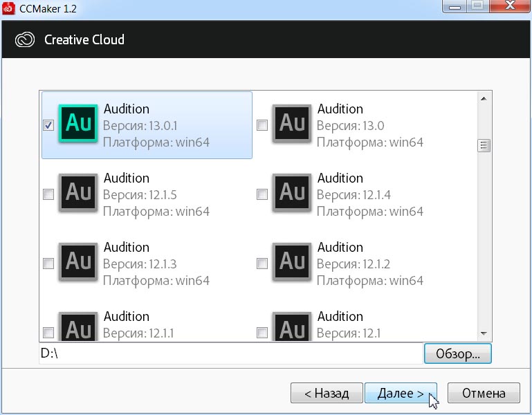Check the Audition 12.1.4 checkbox

point(262,194)
